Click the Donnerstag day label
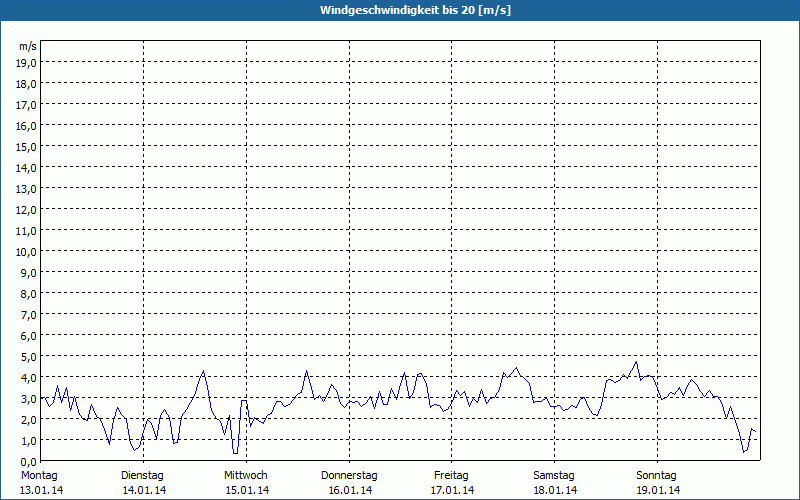800x500 pixels. click(349, 475)
